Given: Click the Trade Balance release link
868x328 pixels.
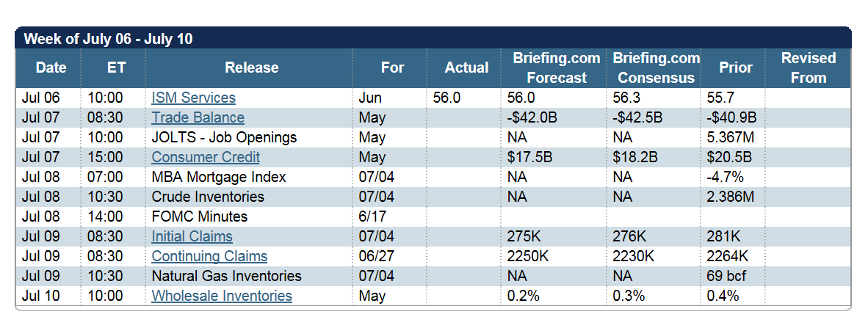Looking at the screenshot, I should (198, 117).
